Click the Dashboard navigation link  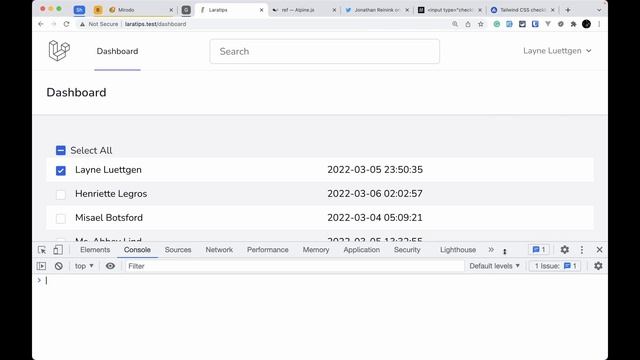(x=117, y=51)
